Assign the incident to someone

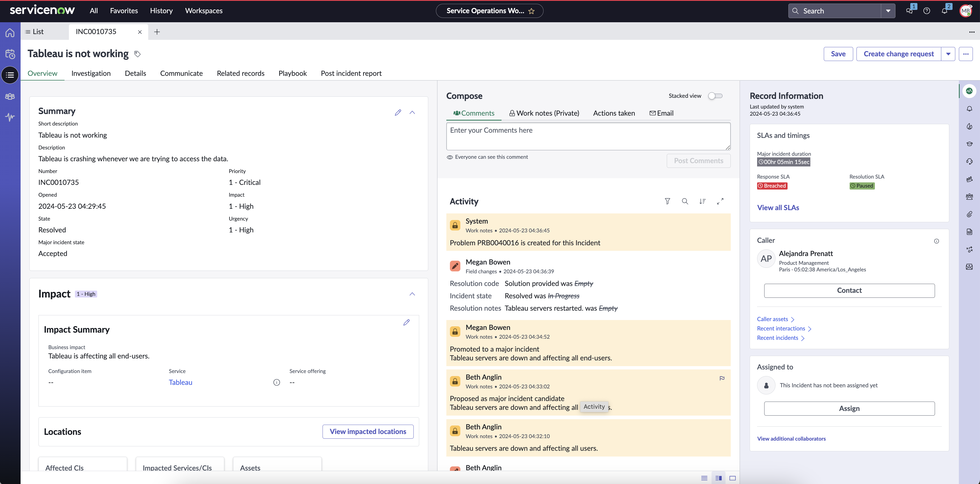pos(850,409)
